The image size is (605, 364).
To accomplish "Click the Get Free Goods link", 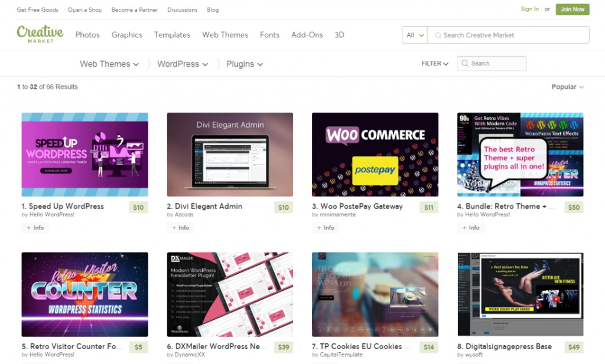I will [37, 9].
